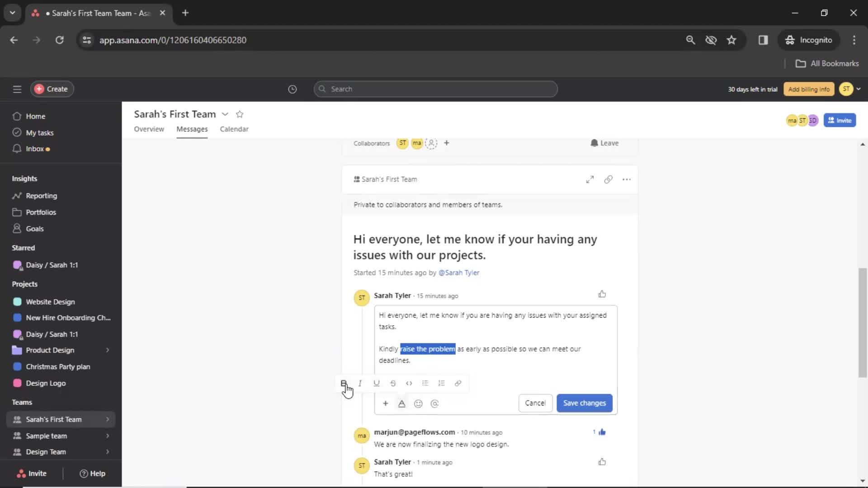Click the hyperlink insert icon
This screenshot has width=868, height=488.
(x=458, y=383)
